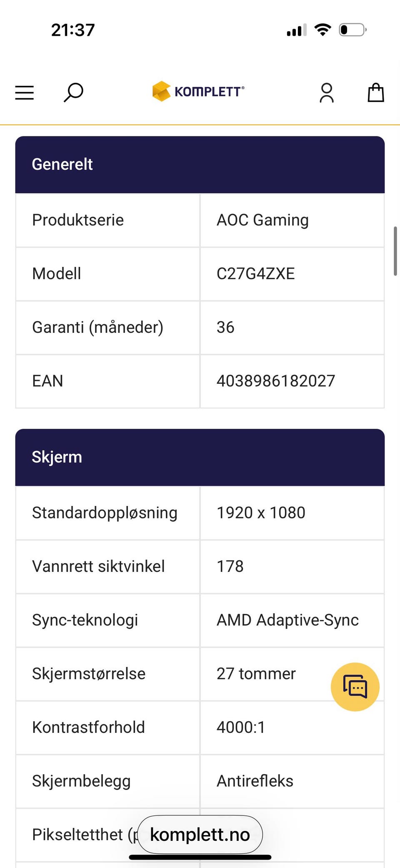Screen dimensions: 400x868
Task: Collapse the Skjerm section header
Action: [200, 457]
